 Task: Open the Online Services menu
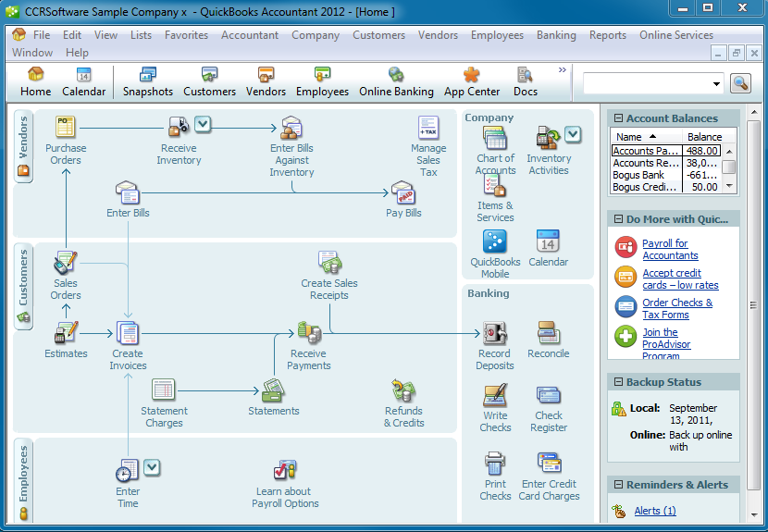click(x=675, y=35)
